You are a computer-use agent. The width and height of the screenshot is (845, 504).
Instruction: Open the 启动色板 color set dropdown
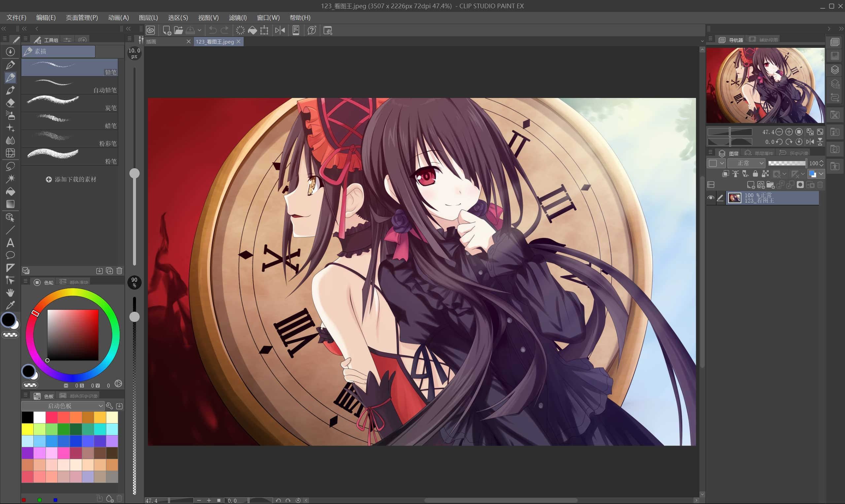point(62,406)
